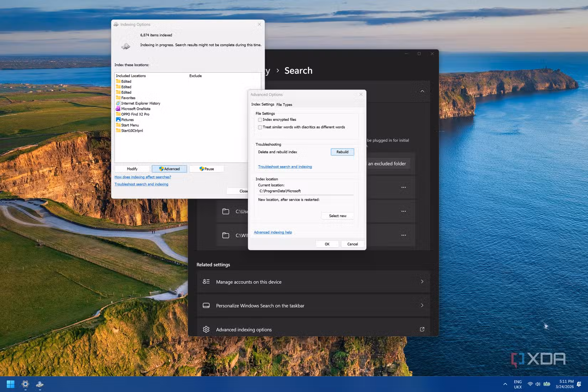Viewport: 588px width, 392px height.
Task: Click the Search breadcrumb heading
Action: (298, 71)
